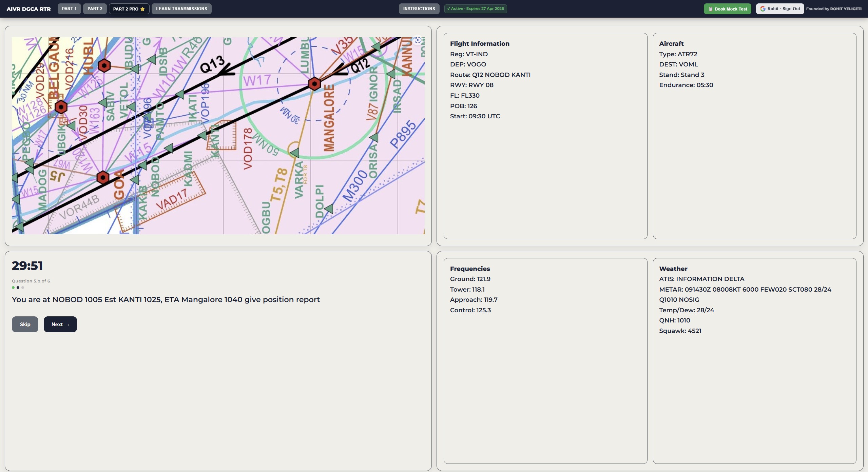
Task: Select the gray third progress dot
Action: coord(23,287)
